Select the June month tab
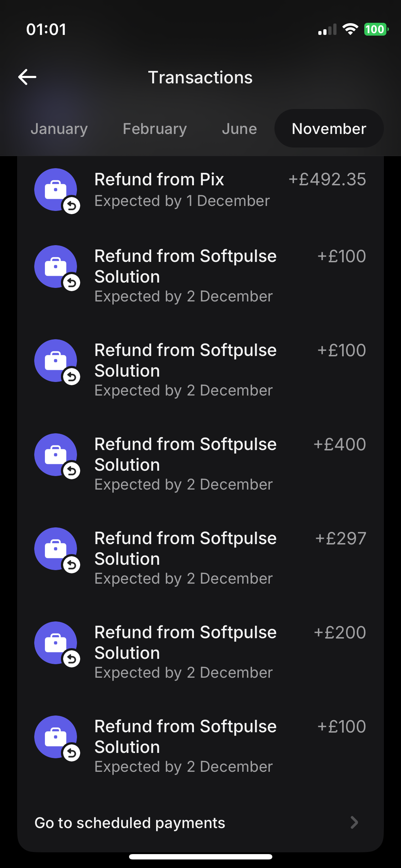 click(x=239, y=129)
